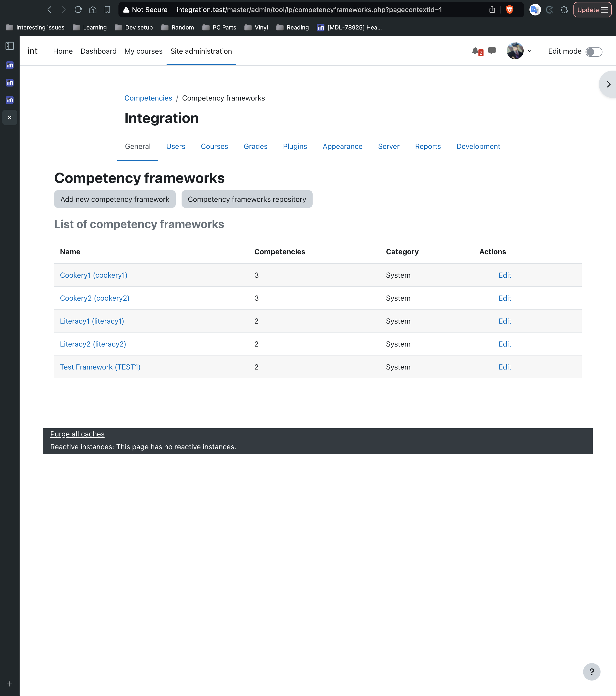Click Purge all caches link
The width and height of the screenshot is (616, 696).
click(x=77, y=434)
